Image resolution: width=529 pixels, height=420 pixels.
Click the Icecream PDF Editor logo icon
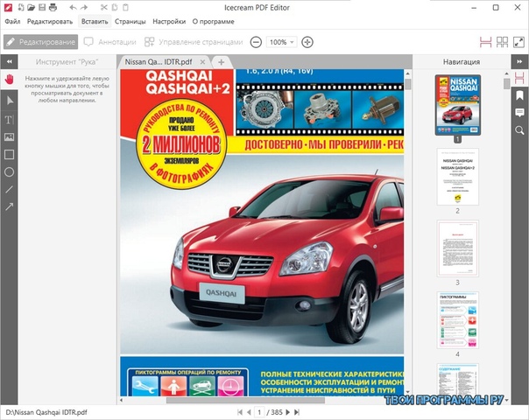click(x=8, y=7)
